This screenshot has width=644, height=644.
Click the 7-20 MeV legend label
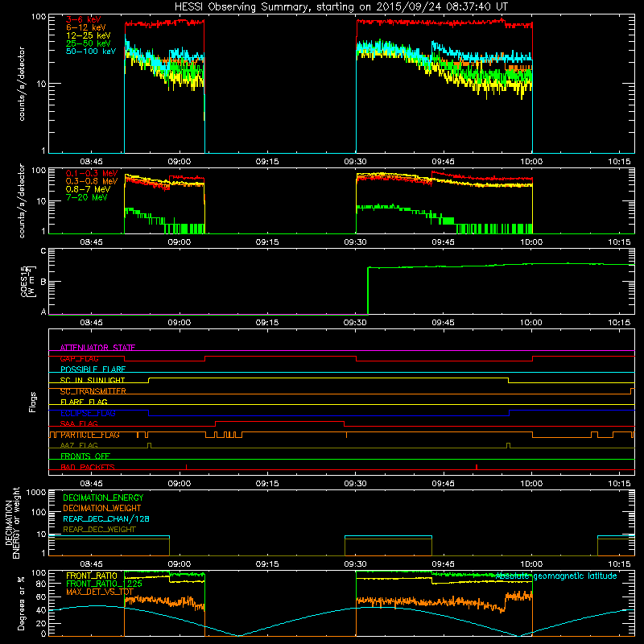87,197
